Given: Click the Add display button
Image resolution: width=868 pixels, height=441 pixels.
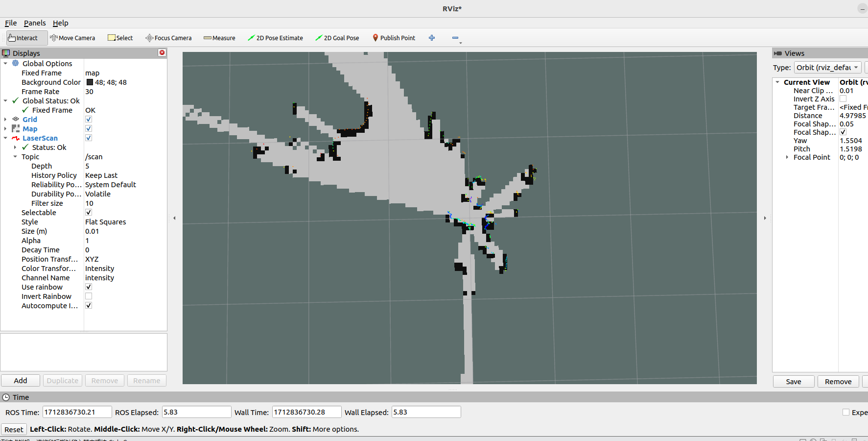Looking at the screenshot, I should pyautogui.click(x=21, y=380).
